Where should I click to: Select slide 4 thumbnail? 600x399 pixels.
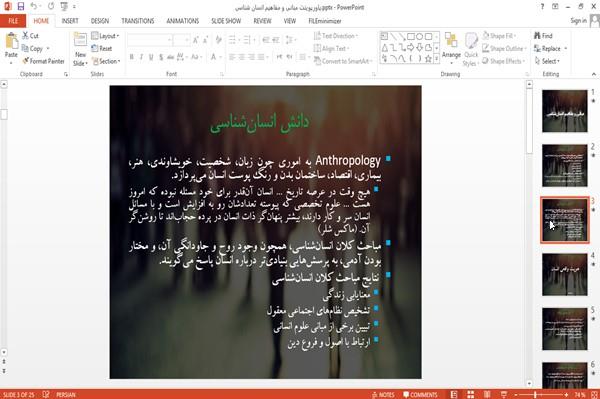(x=564, y=274)
